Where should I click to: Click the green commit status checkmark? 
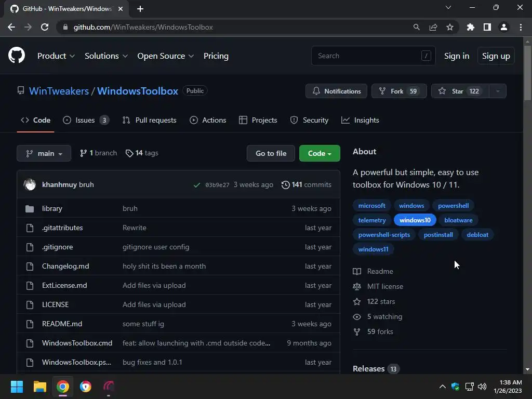click(197, 185)
